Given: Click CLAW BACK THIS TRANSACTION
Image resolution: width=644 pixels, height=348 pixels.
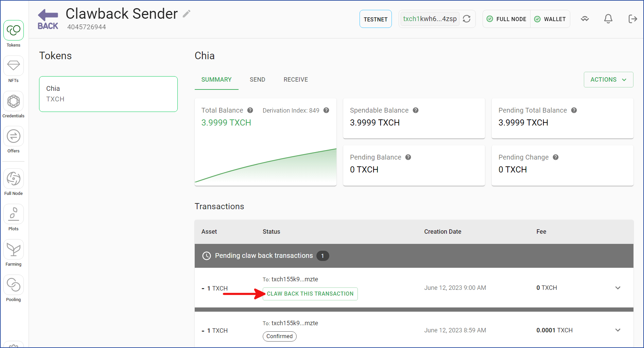Looking at the screenshot, I should point(310,294).
